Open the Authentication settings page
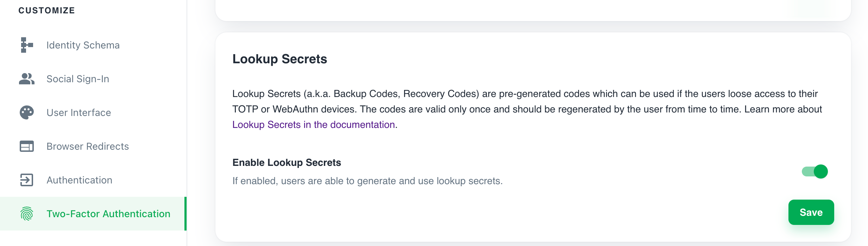The image size is (868, 246). [x=79, y=180]
